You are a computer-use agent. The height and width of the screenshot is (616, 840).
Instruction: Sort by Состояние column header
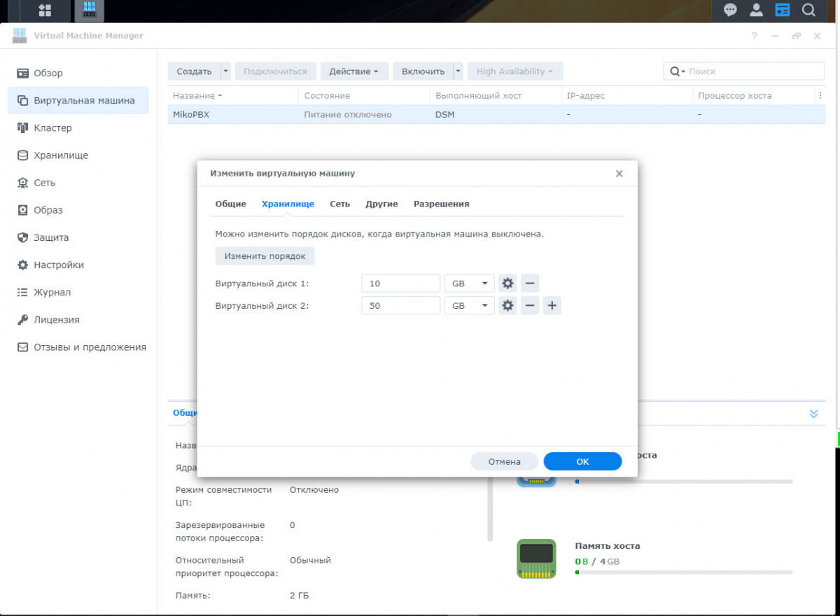[364, 95]
